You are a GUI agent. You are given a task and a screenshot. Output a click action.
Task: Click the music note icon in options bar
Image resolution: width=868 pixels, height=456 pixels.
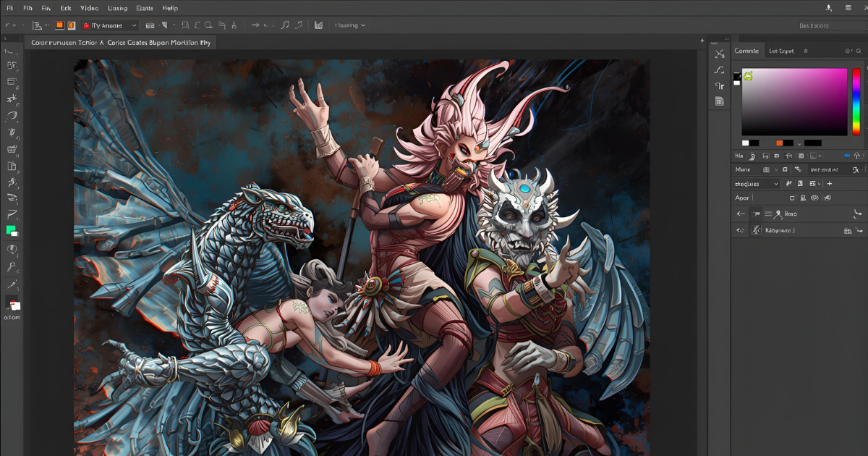(x=284, y=25)
